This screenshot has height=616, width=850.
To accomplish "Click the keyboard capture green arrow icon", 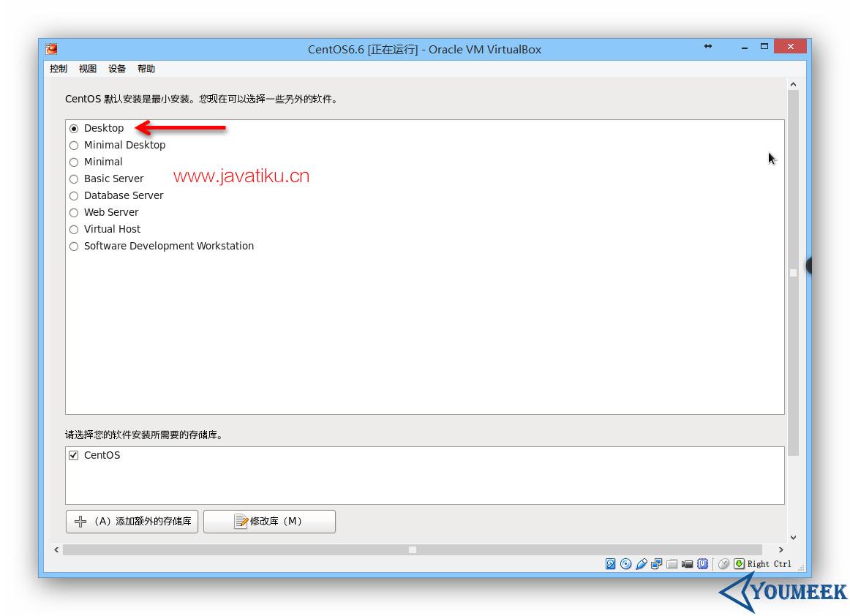I will 739,564.
